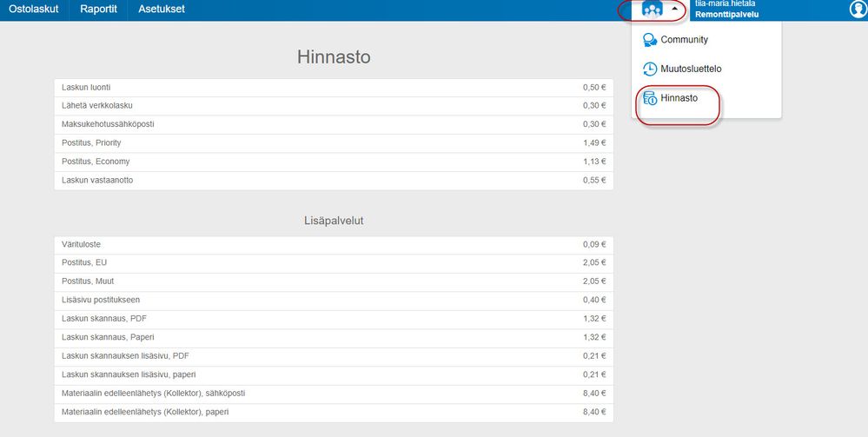Click price of Lähetä verkkolasku
The height and width of the screenshot is (437, 868).
[x=594, y=106]
